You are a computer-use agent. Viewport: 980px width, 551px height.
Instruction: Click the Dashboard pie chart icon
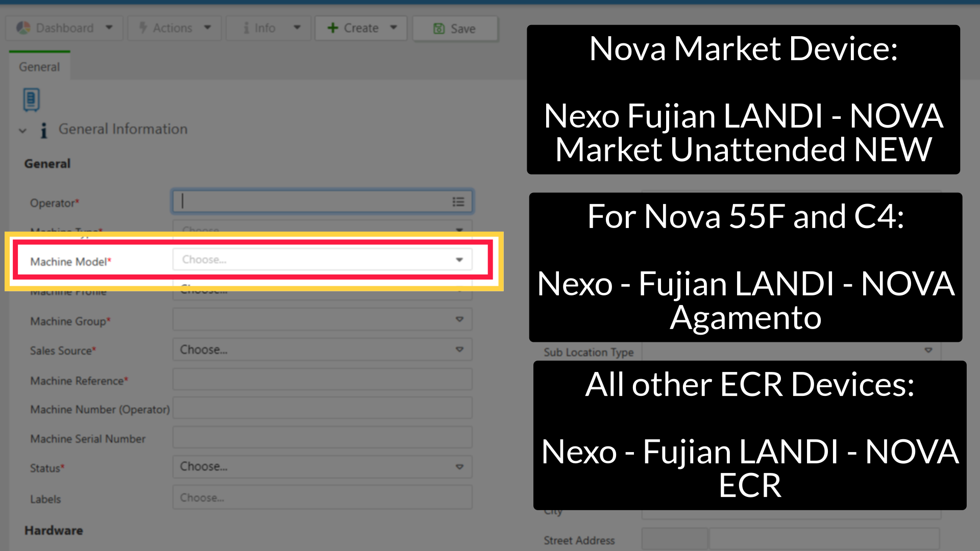[23, 28]
